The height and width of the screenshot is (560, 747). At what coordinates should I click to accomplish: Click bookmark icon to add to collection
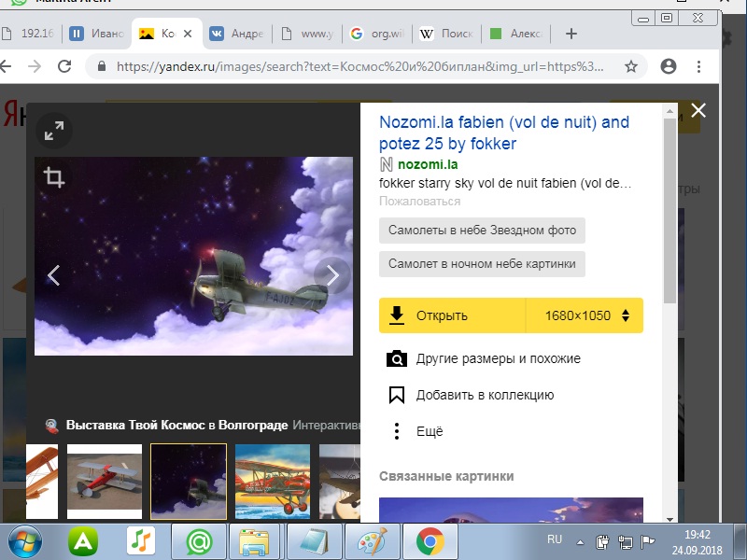pos(396,395)
